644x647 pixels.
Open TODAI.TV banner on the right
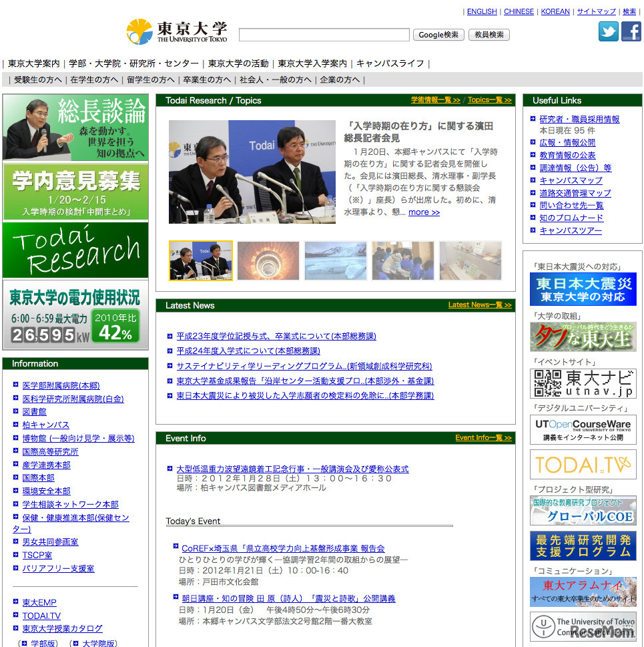coord(583,465)
